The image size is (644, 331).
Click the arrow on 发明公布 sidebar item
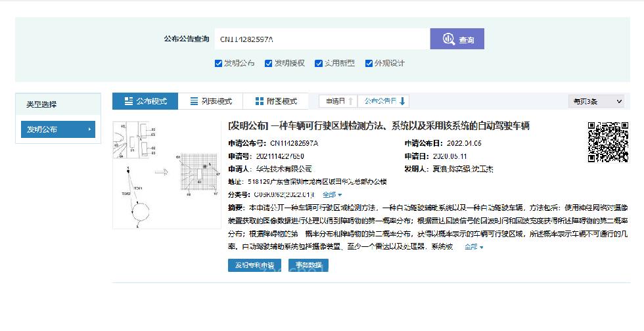pyautogui.click(x=89, y=129)
